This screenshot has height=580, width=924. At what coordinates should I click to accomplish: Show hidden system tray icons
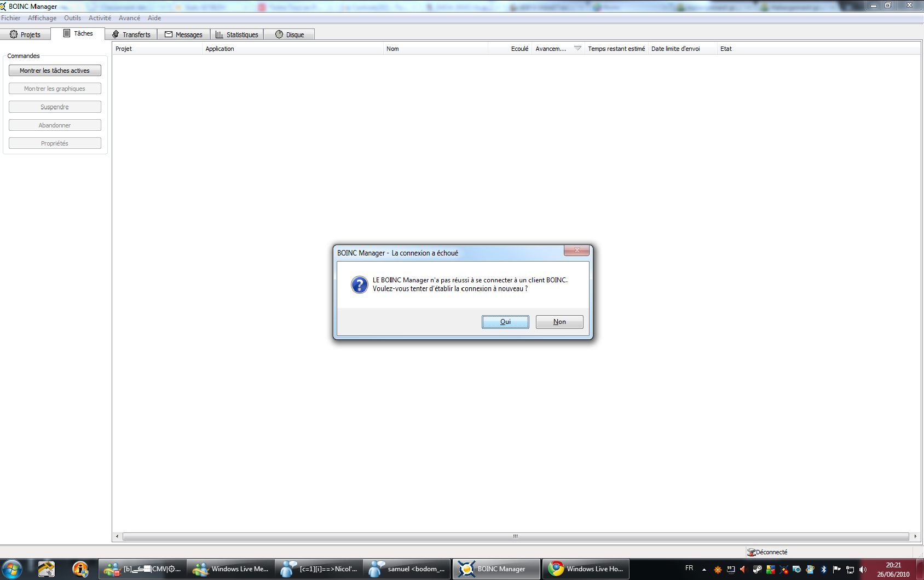[x=704, y=569]
